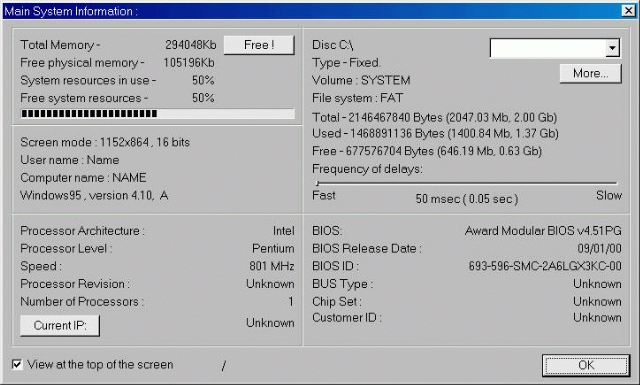Click the 50 msec ( 0.05 sec ) label
The image size is (640, 385).
coord(467,199)
